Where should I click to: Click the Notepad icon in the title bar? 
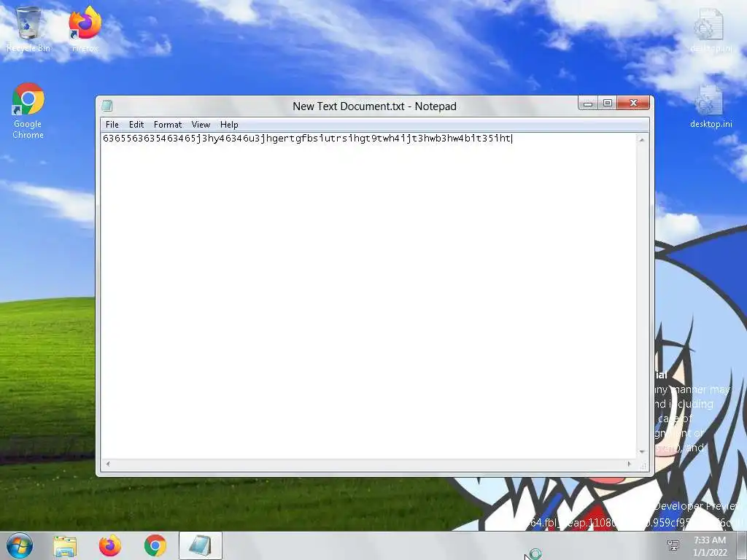[107, 106]
